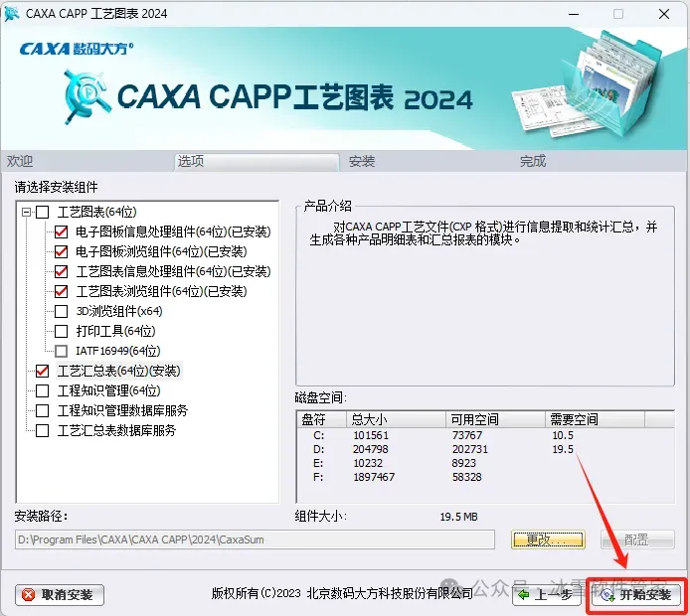This screenshot has height=616, width=690.
Task: Click the 配置 button
Action: tap(637, 539)
